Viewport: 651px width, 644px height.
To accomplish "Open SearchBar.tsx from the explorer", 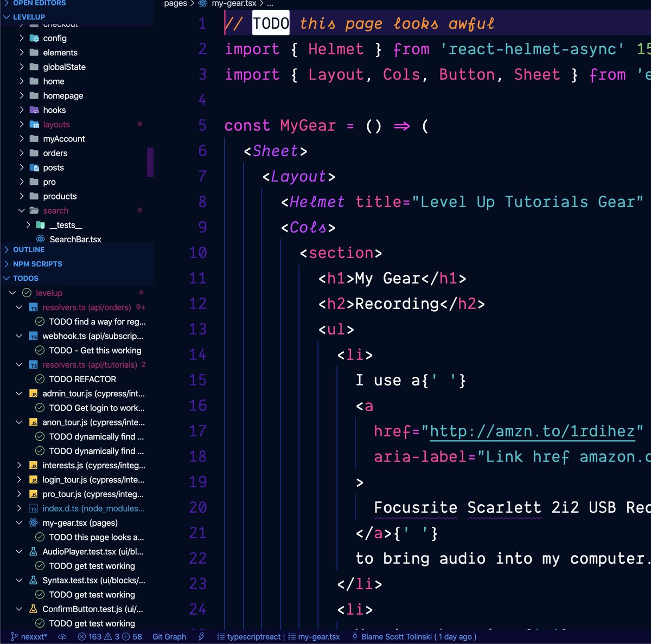I will (x=75, y=239).
